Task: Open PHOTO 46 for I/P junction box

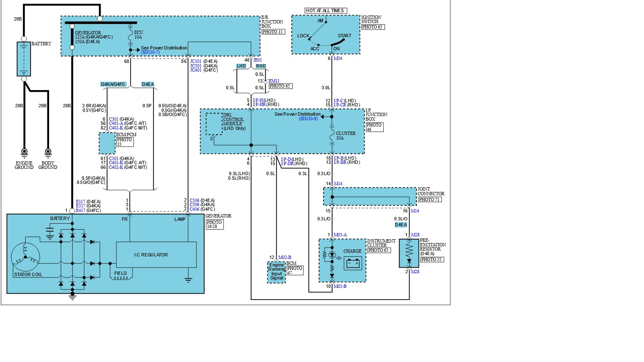Action: click(374, 127)
